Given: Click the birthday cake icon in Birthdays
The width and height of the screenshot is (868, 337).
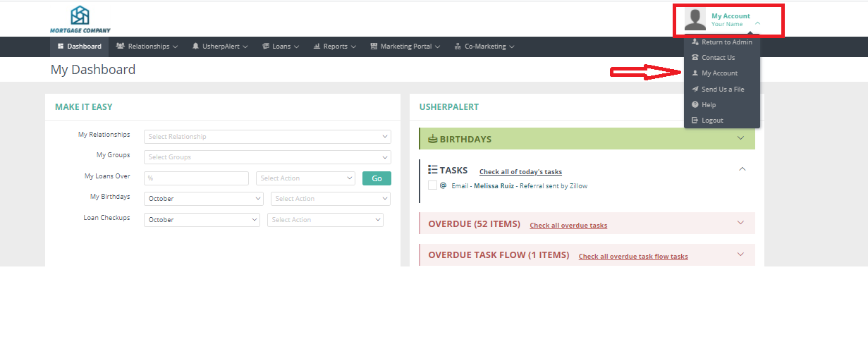Looking at the screenshot, I should [433, 139].
